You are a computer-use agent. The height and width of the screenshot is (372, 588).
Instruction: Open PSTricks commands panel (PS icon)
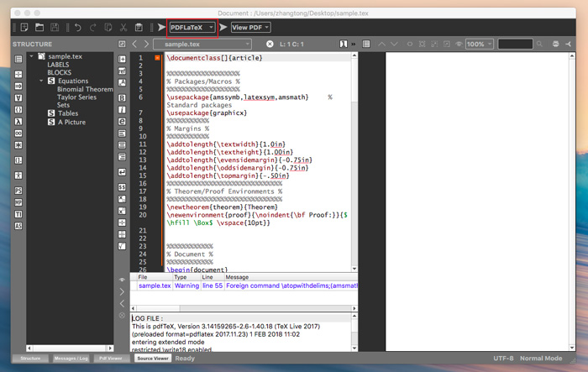coord(18,191)
